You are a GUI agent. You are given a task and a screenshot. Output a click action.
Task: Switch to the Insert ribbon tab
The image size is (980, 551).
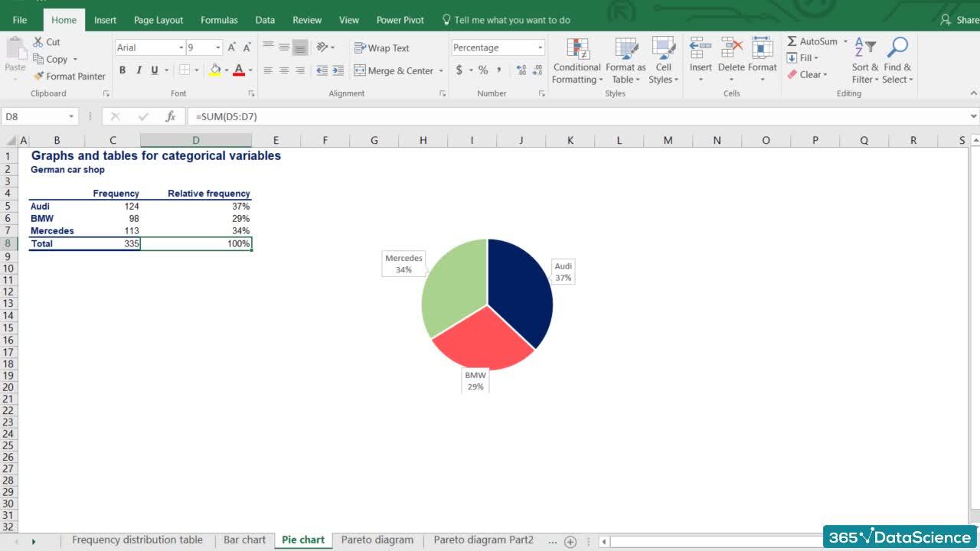[x=105, y=20]
